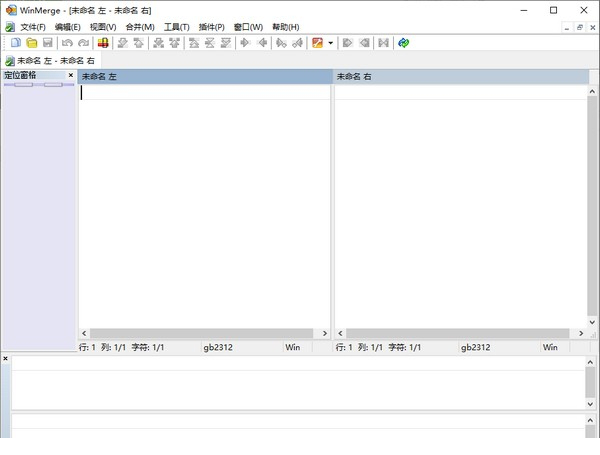Open the 工具(T) menu
The width and height of the screenshot is (600, 455).
click(176, 27)
